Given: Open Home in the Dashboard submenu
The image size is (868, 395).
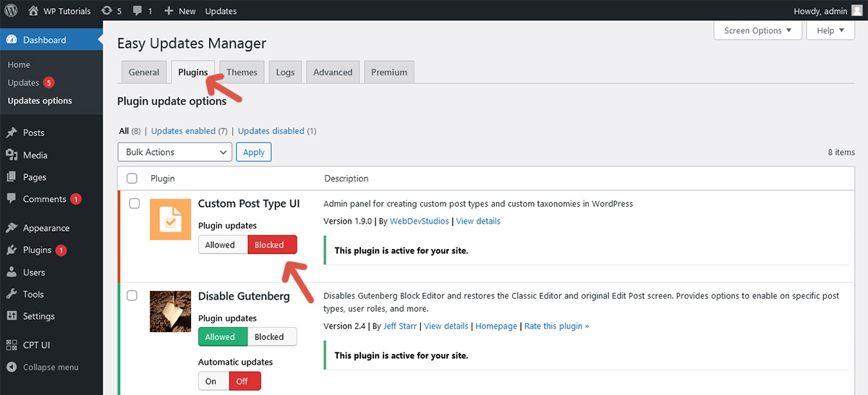Looking at the screenshot, I should point(19,64).
